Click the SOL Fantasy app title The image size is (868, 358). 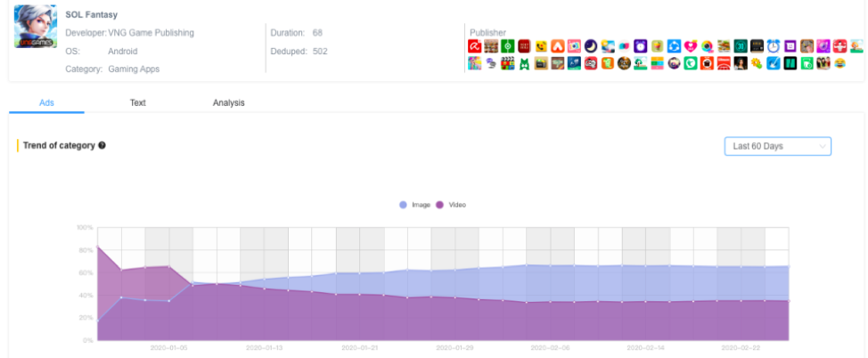point(91,15)
